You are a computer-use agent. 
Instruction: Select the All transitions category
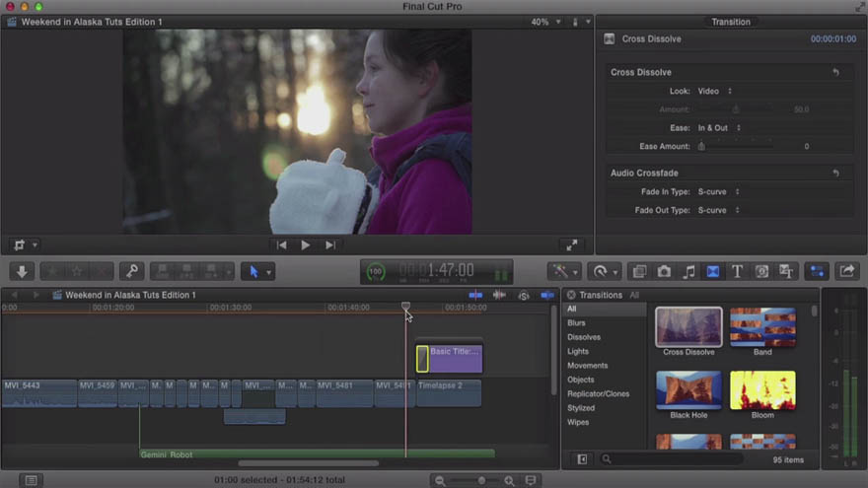pyautogui.click(x=605, y=309)
